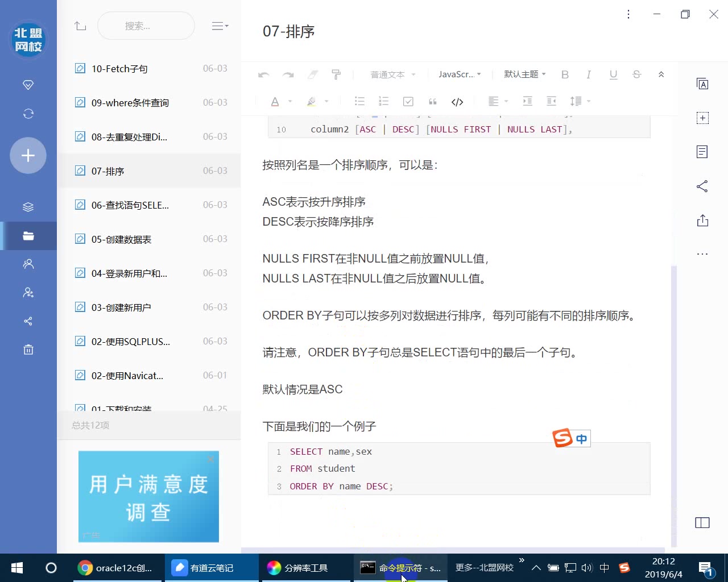Click the new note plus button

[x=28, y=155]
